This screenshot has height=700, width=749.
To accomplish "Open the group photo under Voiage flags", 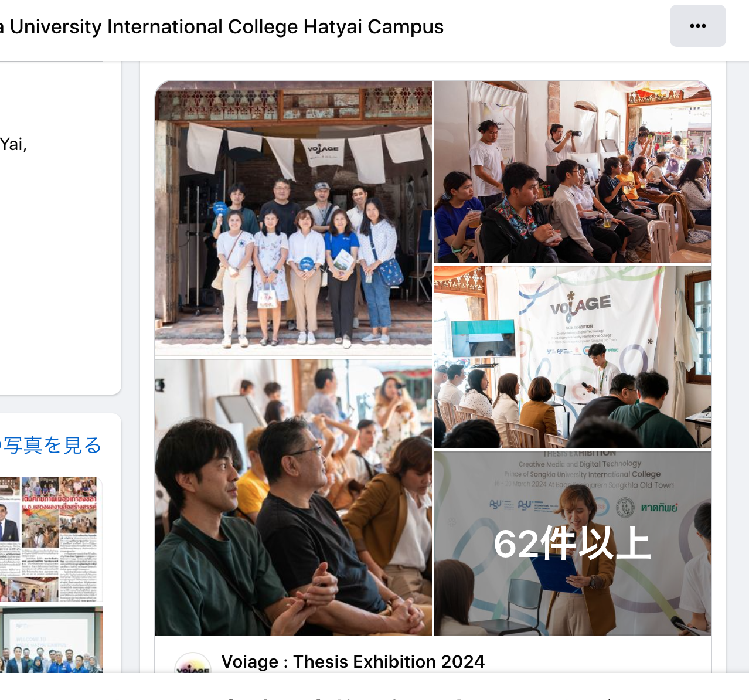I will coord(294,218).
